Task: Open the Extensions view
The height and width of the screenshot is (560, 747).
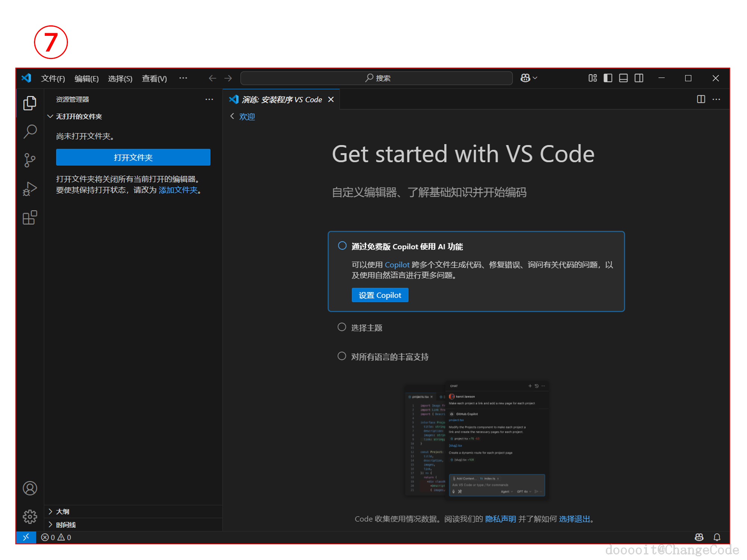Action: pyautogui.click(x=30, y=218)
